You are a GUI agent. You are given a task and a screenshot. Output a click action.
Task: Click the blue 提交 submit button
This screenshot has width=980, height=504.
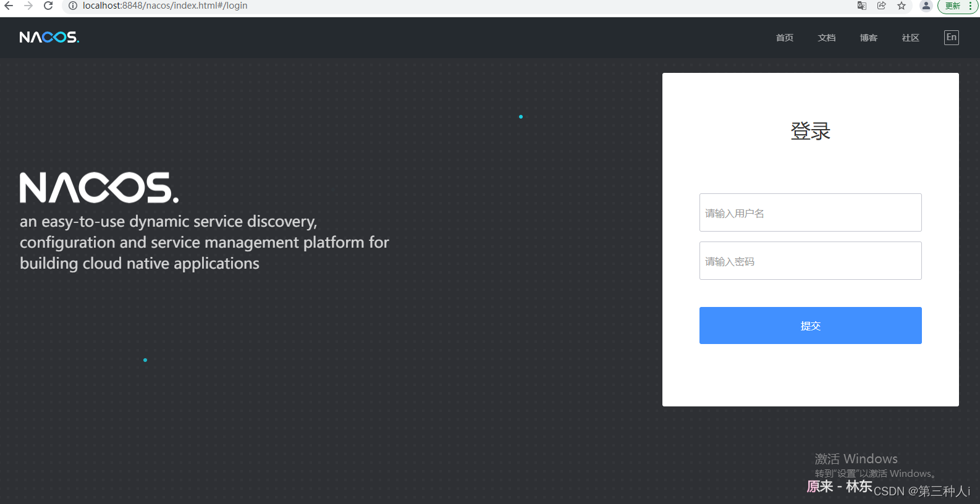[811, 325]
